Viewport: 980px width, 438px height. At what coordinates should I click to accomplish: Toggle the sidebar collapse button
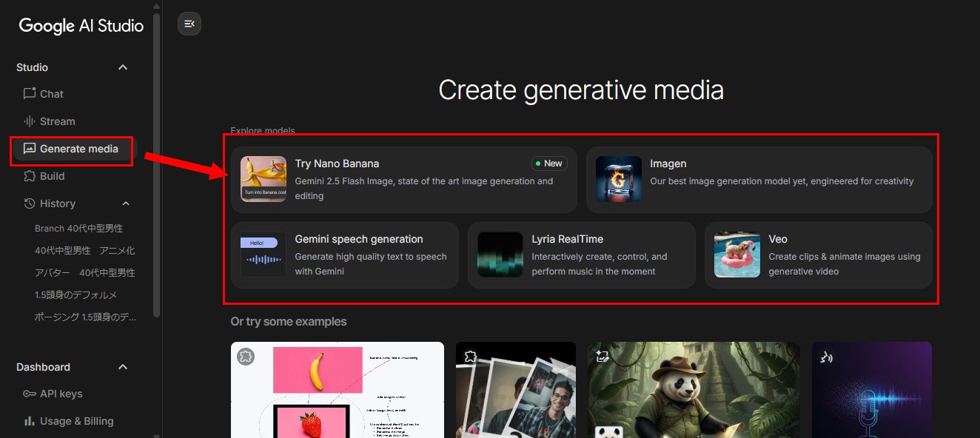tap(189, 24)
